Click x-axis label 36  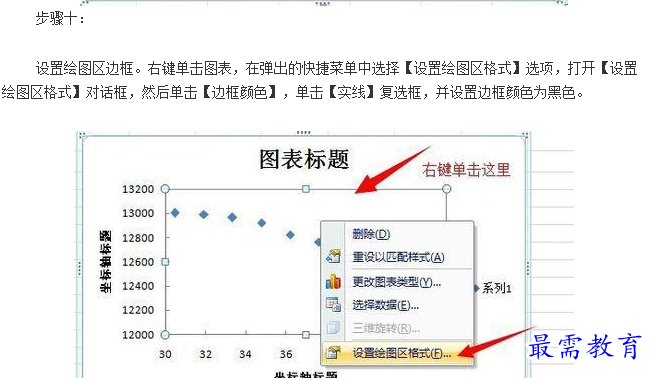point(286,354)
